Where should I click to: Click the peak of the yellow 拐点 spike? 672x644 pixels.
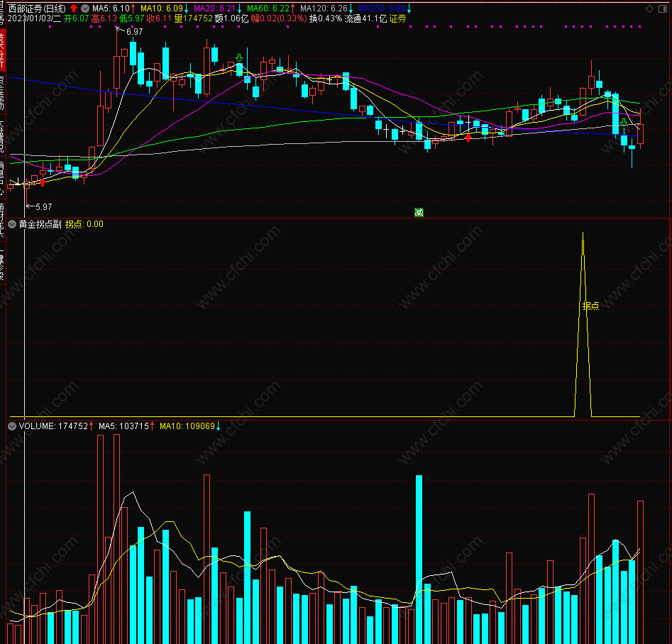(x=583, y=233)
